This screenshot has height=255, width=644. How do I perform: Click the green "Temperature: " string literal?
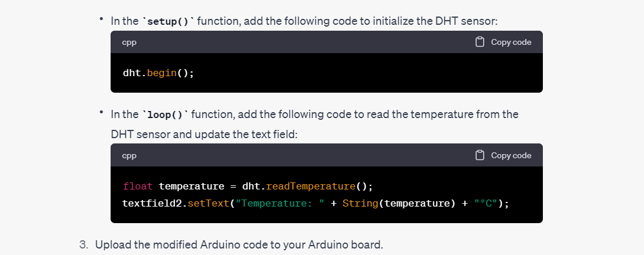pyautogui.click(x=280, y=203)
